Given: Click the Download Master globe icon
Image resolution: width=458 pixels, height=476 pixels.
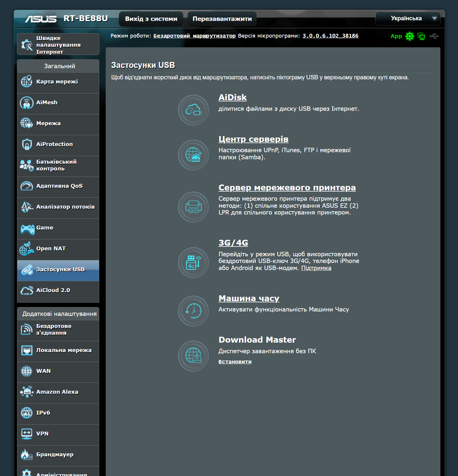Looking at the screenshot, I should click(x=193, y=356).
